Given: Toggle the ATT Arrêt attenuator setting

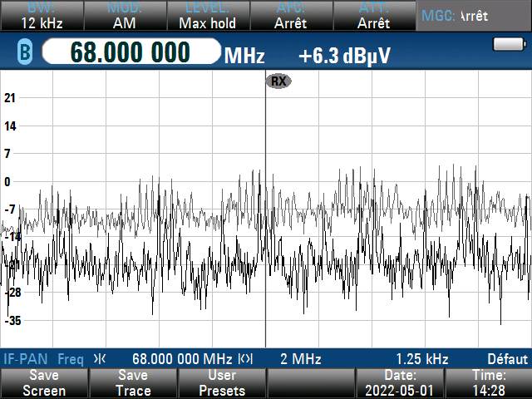Looking at the screenshot, I should [373, 16].
